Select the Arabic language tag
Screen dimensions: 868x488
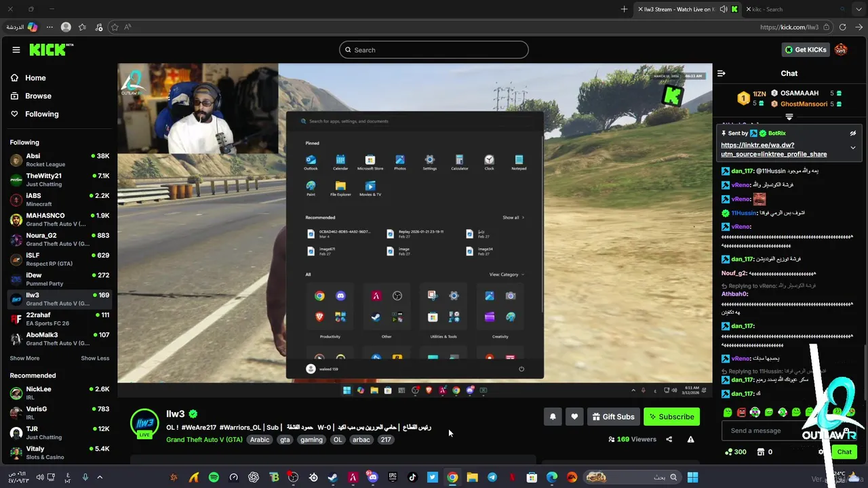coord(260,440)
